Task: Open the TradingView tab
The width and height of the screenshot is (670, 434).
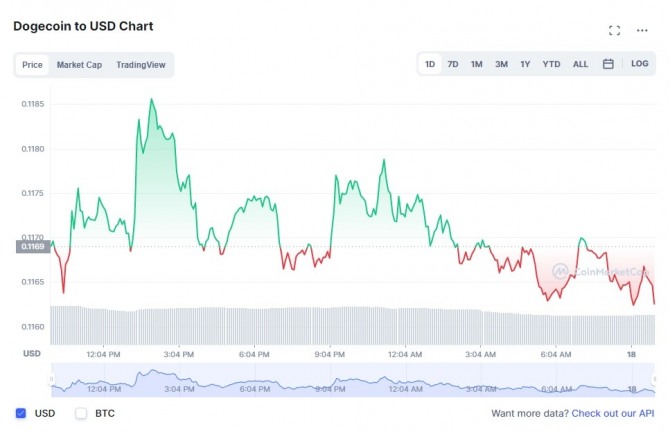Action: pyautogui.click(x=141, y=65)
